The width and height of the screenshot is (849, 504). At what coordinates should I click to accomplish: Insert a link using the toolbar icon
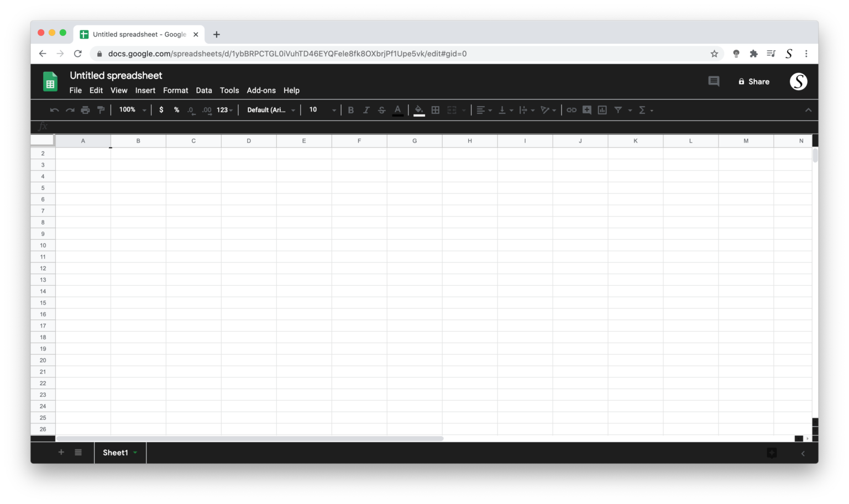571,110
